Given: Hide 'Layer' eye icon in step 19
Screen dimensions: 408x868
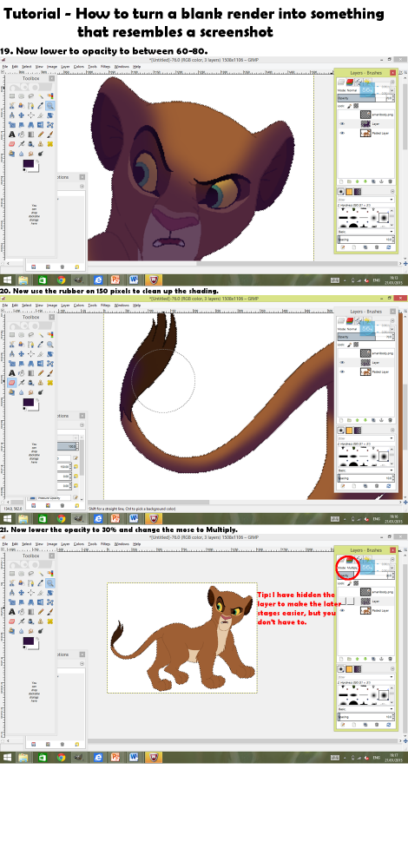Looking at the screenshot, I should (x=342, y=124).
